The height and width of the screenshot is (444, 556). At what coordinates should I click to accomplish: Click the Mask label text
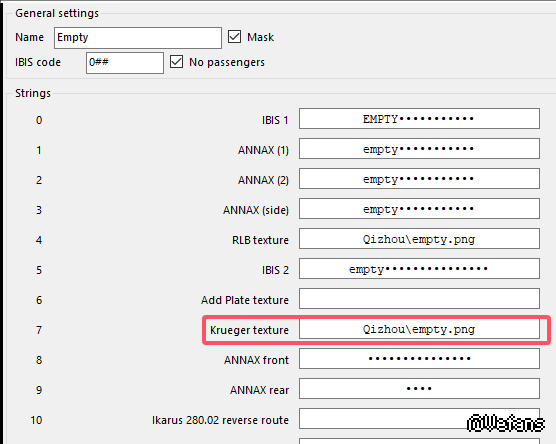pyautogui.click(x=260, y=37)
